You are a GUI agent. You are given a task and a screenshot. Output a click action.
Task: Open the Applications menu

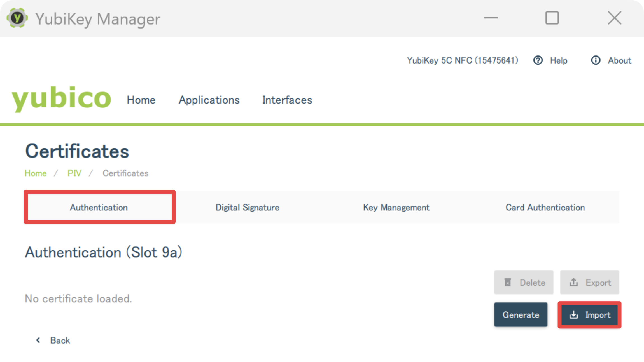click(209, 100)
